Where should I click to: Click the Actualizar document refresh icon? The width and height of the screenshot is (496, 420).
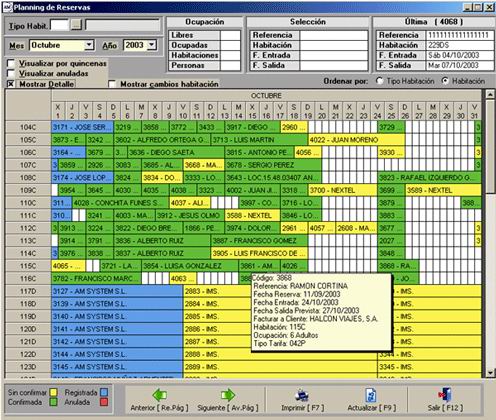tap(371, 395)
